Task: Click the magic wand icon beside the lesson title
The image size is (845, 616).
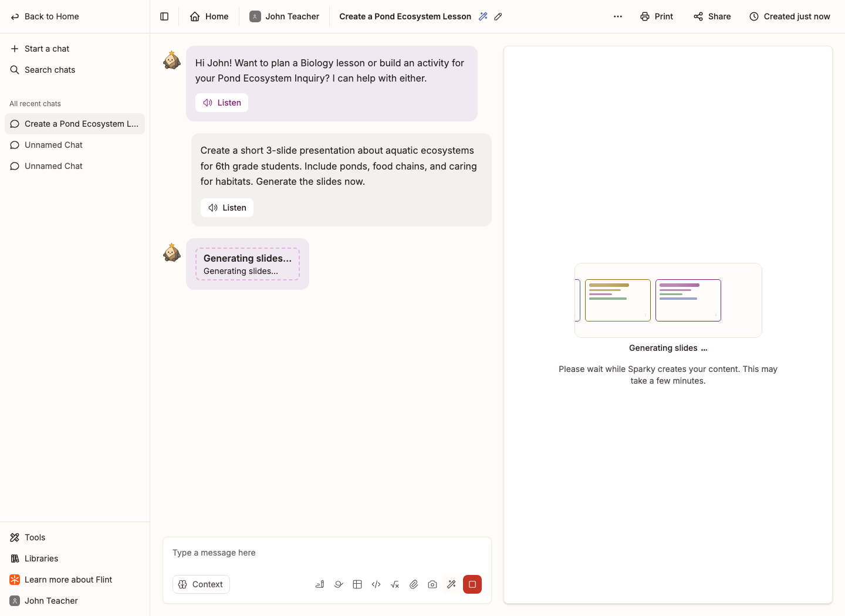Action: (483, 16)
